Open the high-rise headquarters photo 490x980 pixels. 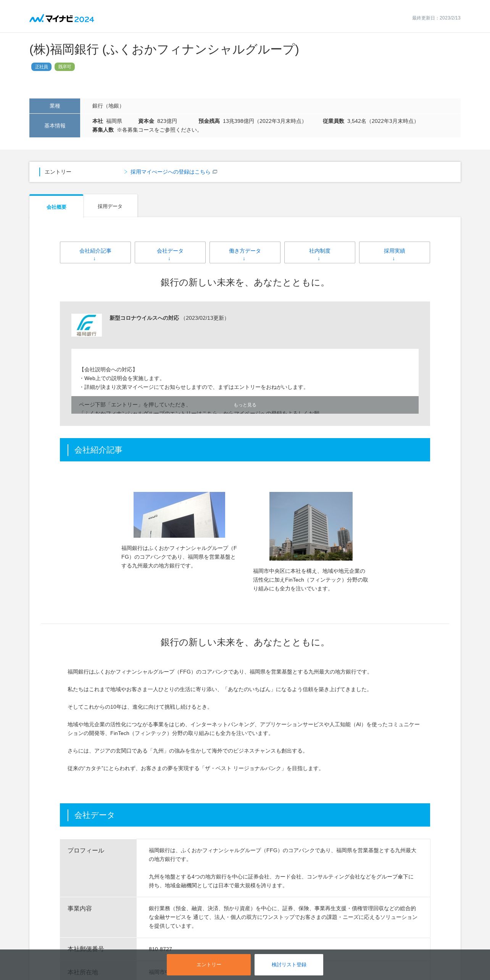click(311, 526)
